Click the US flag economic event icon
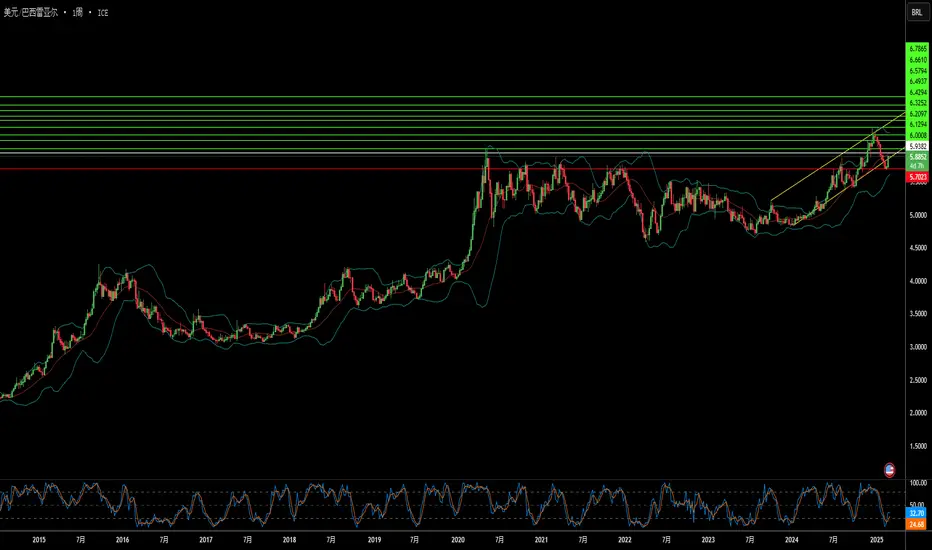The image size is (932, 550). [889, 470]
